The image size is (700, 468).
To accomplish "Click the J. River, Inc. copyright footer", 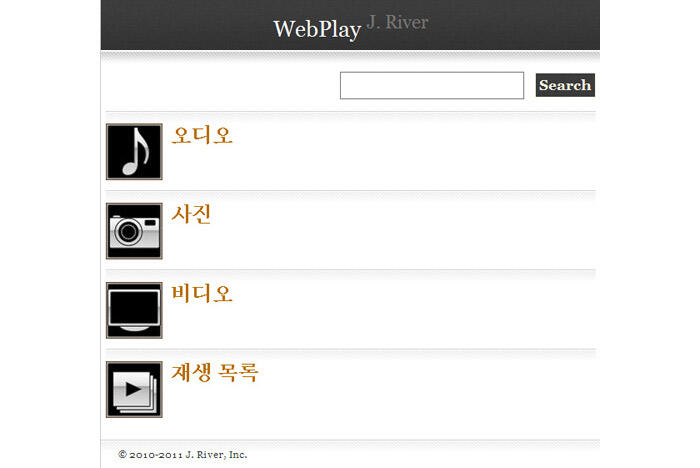I will (183, 455).
